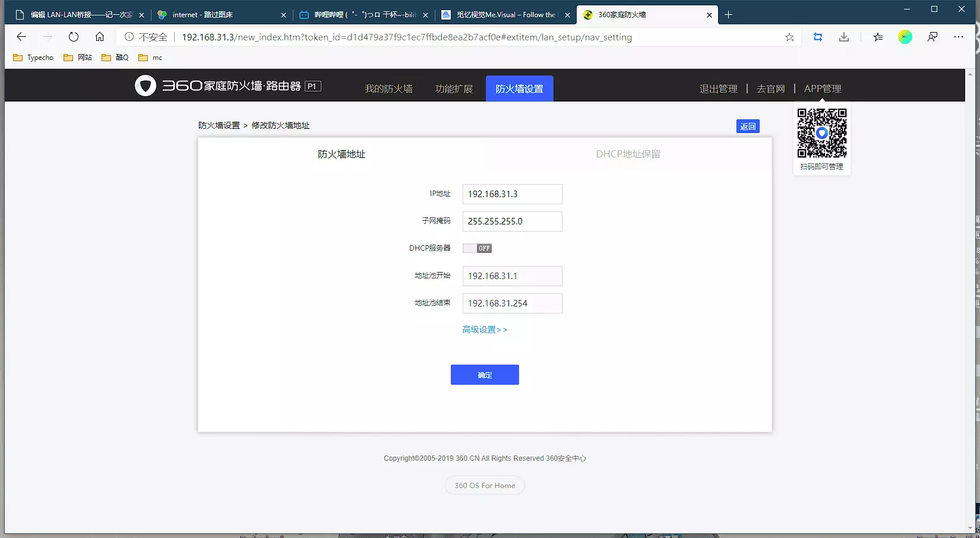Open a new browser tab
980x538 pixels.
pyautogui.click(x=729, y=15)
